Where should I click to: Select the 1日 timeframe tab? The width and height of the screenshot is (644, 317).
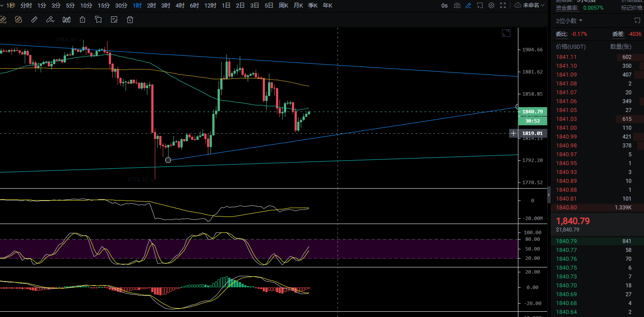coord(226,5)
